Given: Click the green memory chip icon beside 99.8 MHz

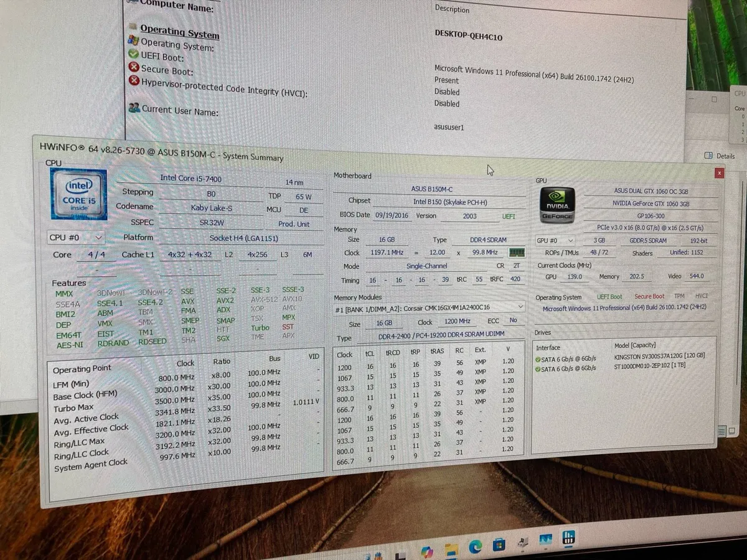Looking at the screenshot, I should coord(517,253).
